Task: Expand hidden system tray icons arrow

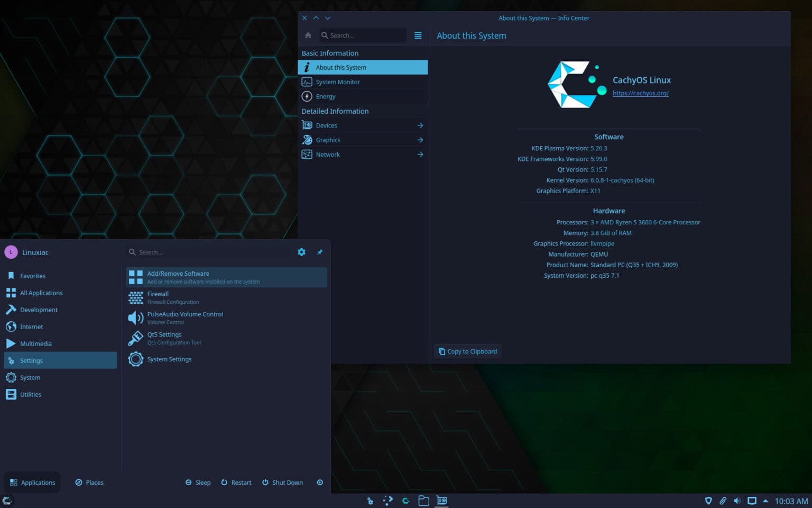Action: 765,501
